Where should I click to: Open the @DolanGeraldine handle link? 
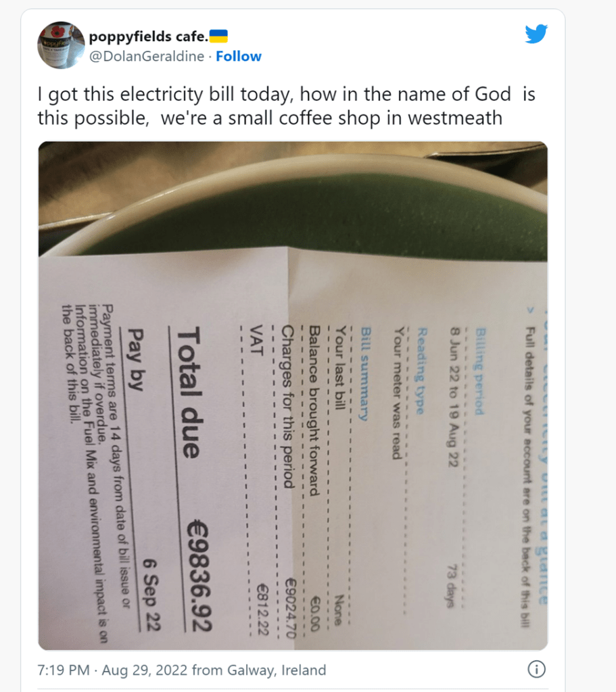coord(147,57)
